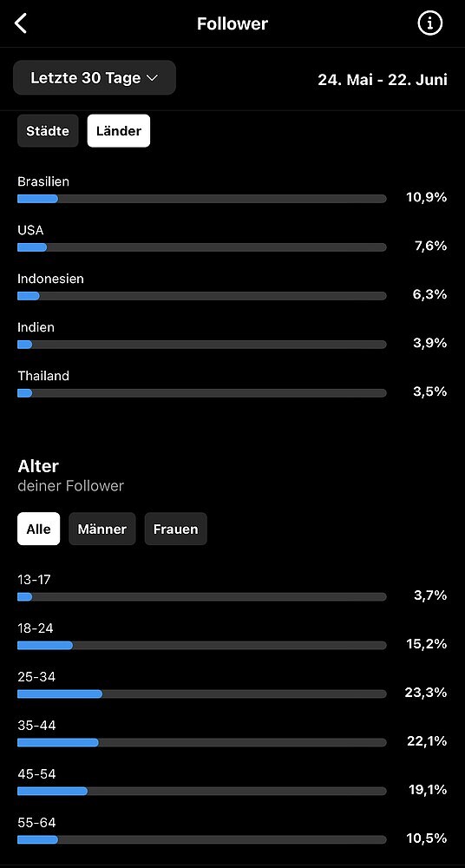Filter age by Männer
Screen dimensions: 465x868
click(x=102, y=529)
